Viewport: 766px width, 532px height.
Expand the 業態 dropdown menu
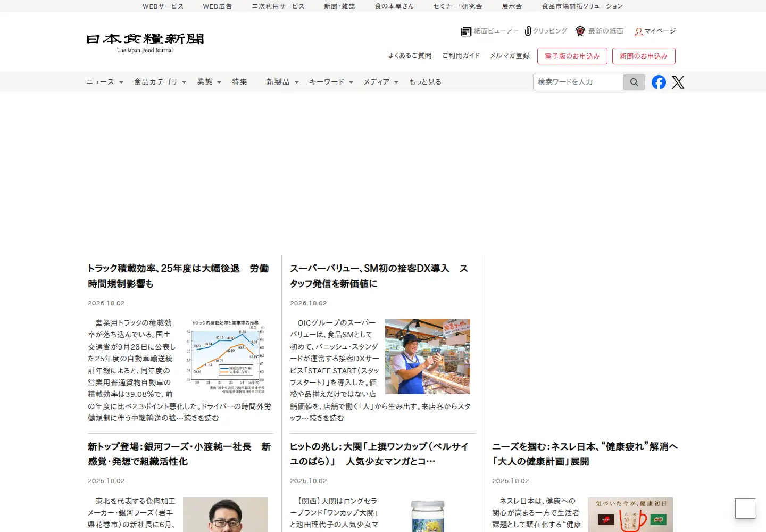pyautogui.click(x=209, y=82)
